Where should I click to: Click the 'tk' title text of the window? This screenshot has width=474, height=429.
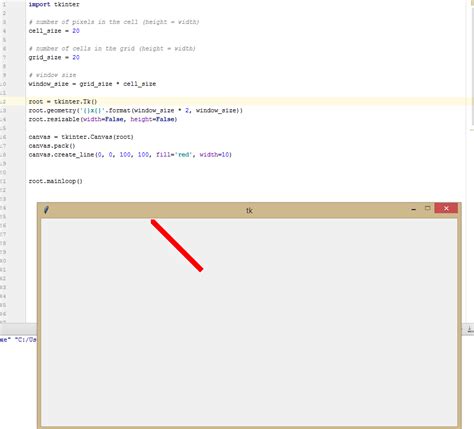coord(249,211)
